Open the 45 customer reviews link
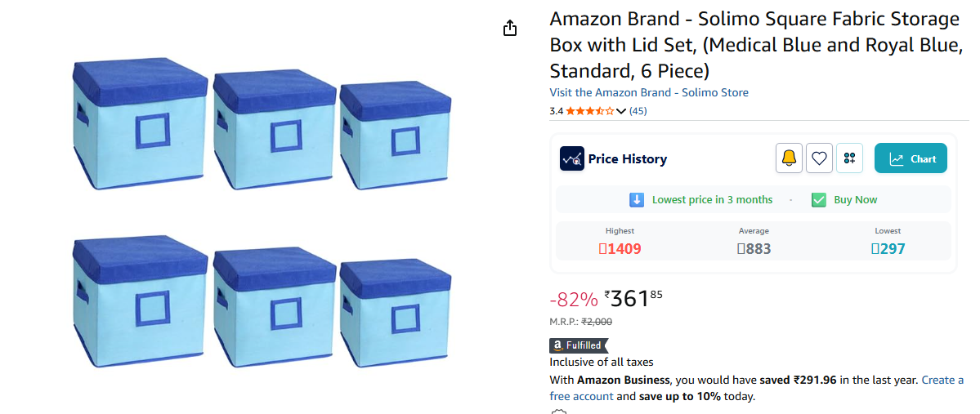This screenshot has width=980, height=414. (x=638, y=111)
